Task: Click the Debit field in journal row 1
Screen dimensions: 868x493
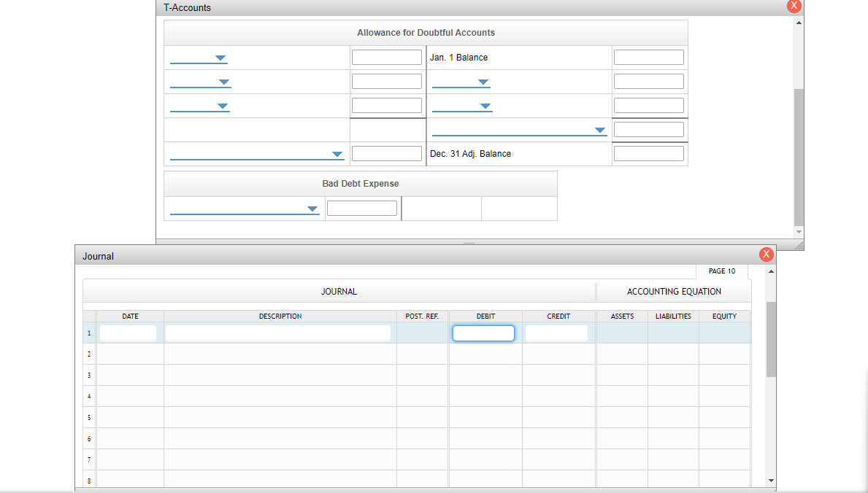Action: coord(483,333)
